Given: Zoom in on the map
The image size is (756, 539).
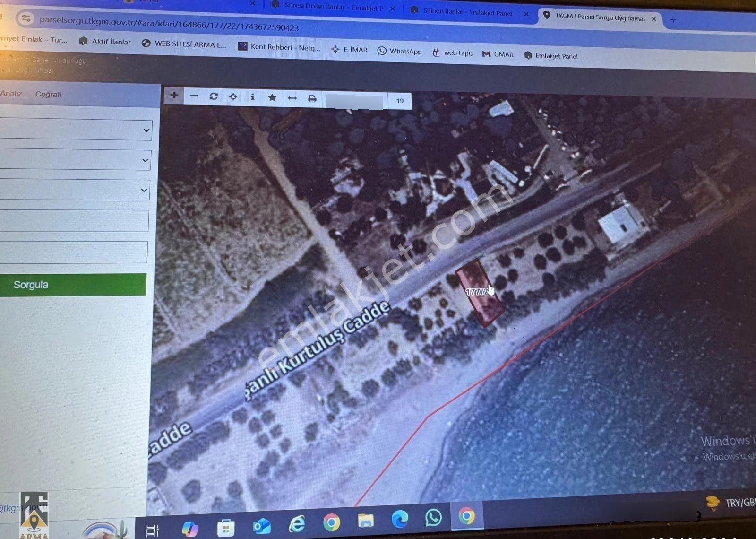Looking at the screenshot, I should point(174,96).
